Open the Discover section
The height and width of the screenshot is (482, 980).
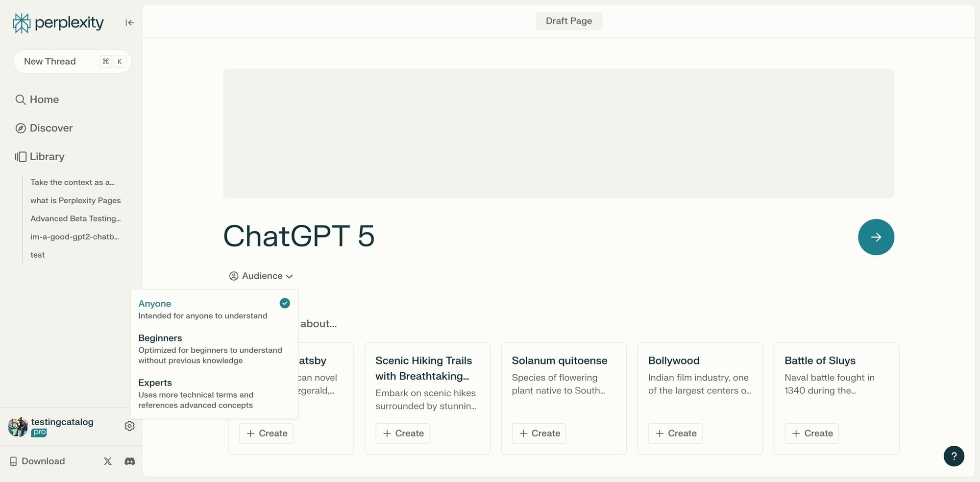point(50,128)
